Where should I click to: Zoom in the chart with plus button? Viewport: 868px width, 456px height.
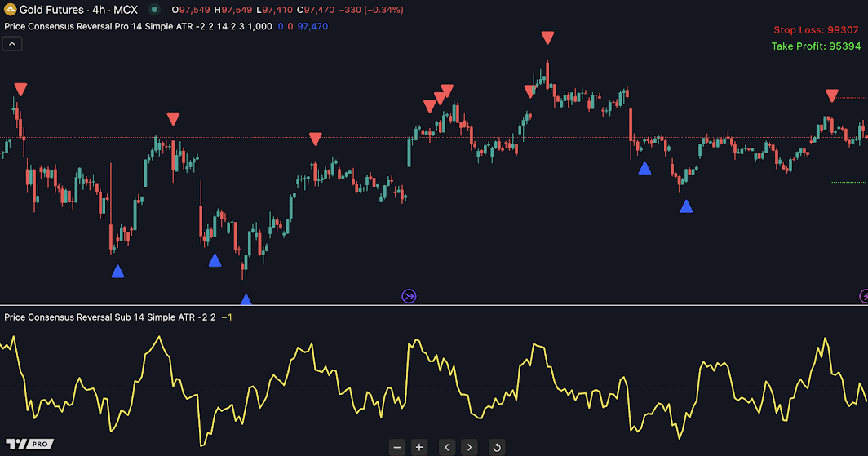419,447
